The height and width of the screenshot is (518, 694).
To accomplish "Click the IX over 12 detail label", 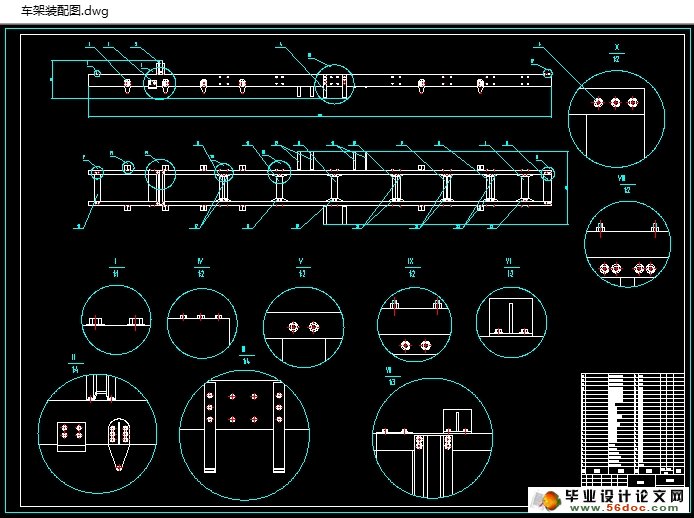I will click(x=412, y=268).
